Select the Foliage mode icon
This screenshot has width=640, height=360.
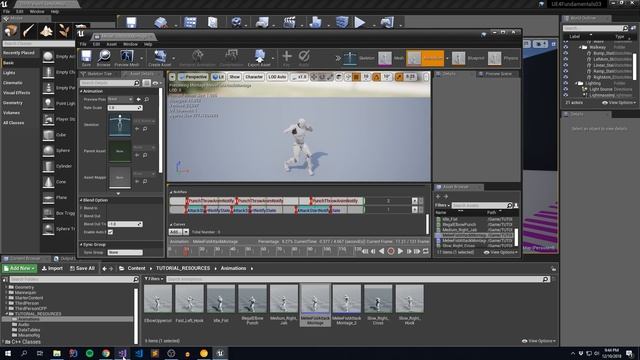point(64,31)
